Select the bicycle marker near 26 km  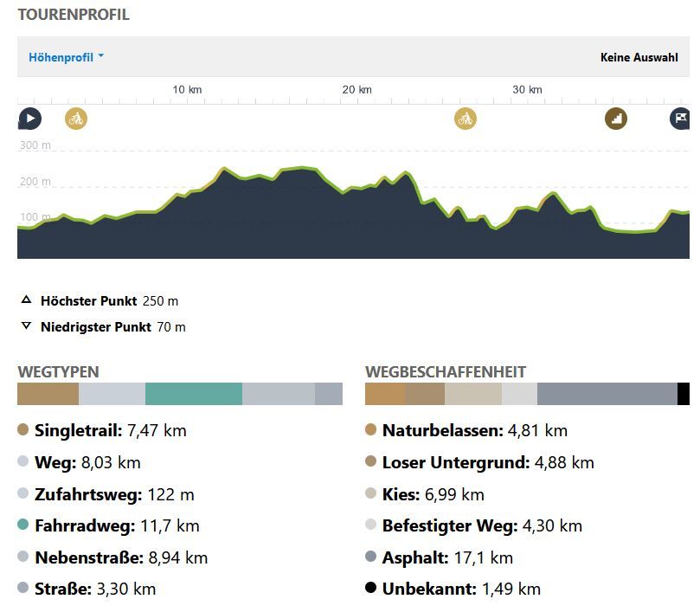pyautogui.click(x=466, y=119)
